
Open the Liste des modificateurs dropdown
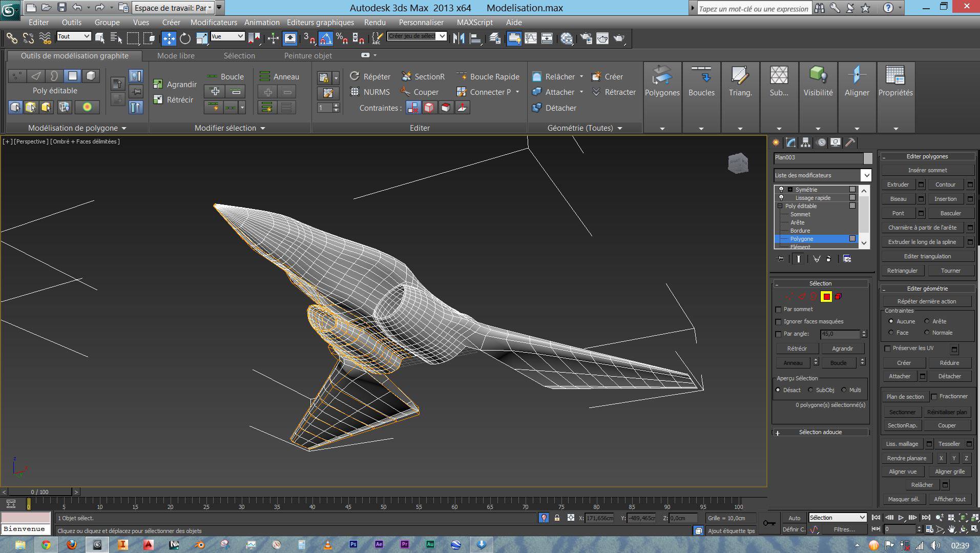[x=866, y=175]
